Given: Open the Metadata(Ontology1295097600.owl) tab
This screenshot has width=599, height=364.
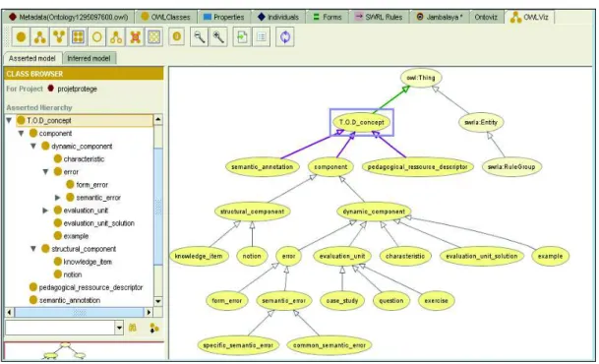Looking at the screenshot, I should 69,17.
